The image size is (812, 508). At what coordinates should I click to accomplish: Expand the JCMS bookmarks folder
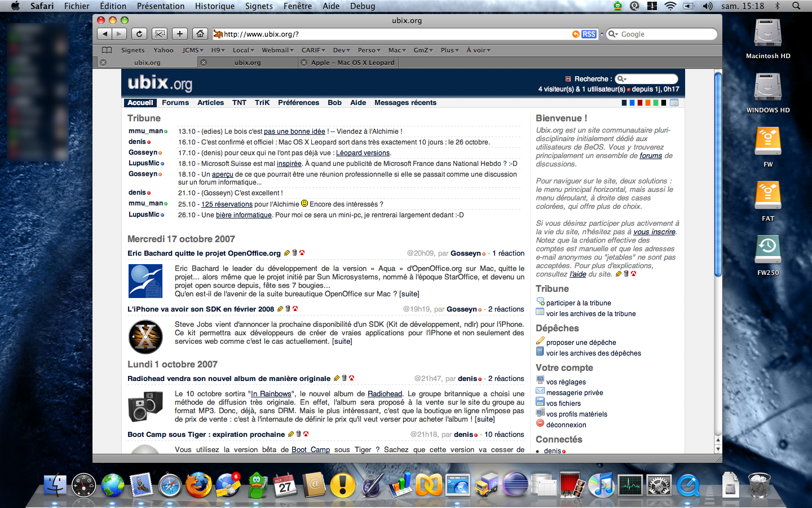pyautogui.click(x=192, y=50)
